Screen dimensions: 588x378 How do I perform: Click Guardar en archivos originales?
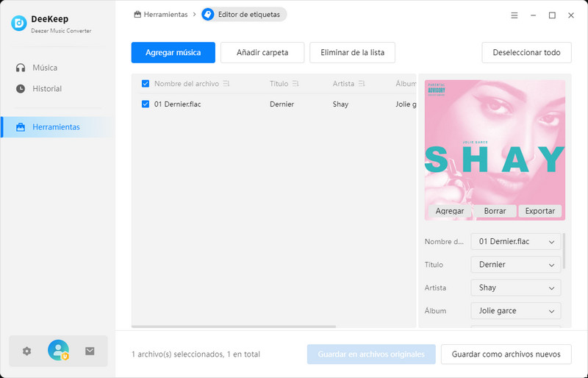click(371, 354)
